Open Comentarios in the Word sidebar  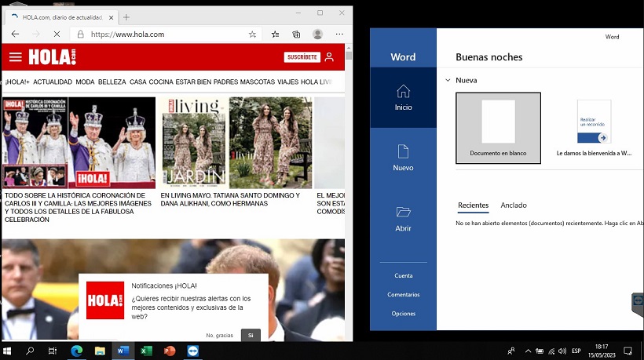404,294
